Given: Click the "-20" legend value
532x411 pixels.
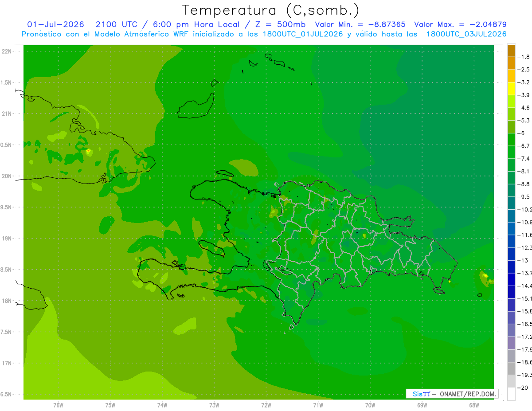Looking at the screenshot, I should click(523, 388).
